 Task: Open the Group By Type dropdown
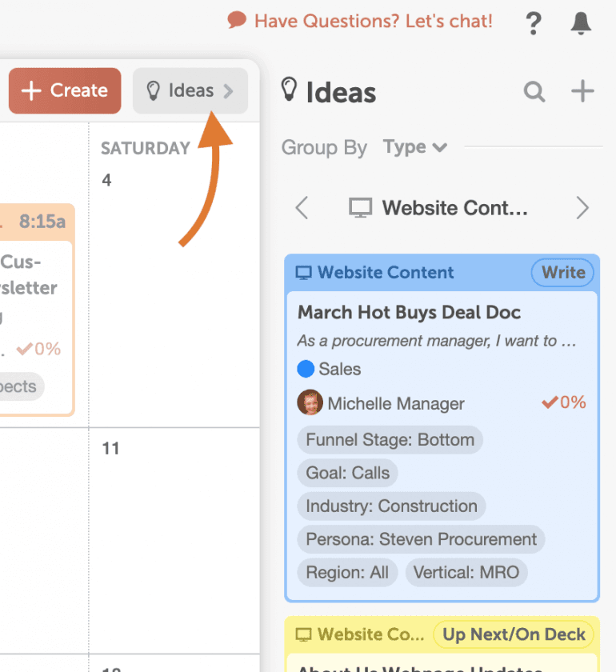[x=415, y=147]
